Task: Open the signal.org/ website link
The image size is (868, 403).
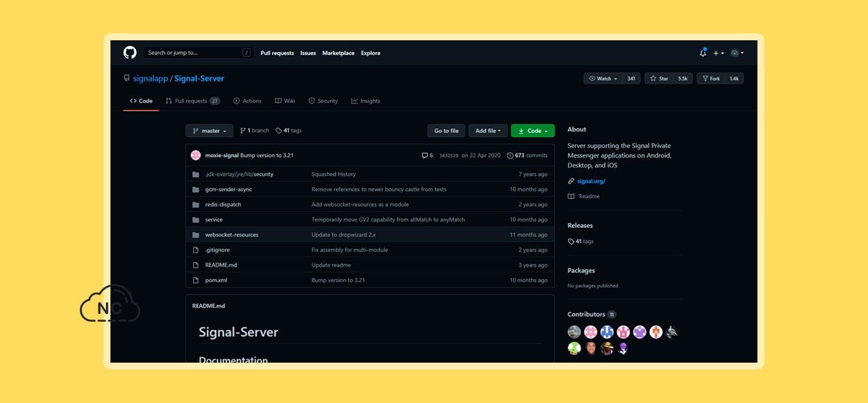Action: click(x=591, y=181)
